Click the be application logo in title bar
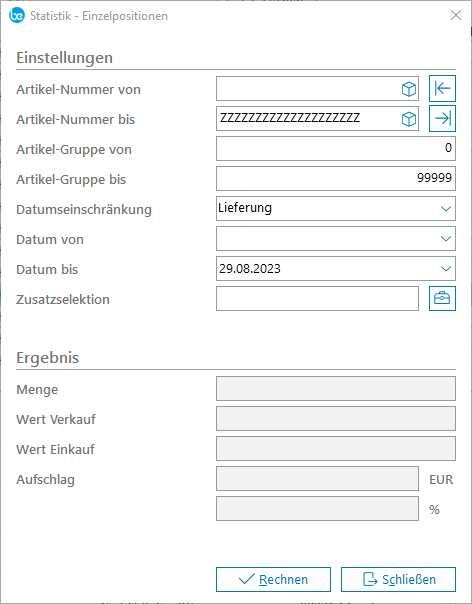 coord(17,15)
